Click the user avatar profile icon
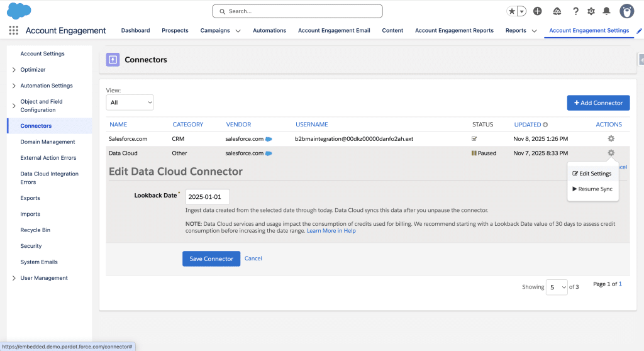 626,11
